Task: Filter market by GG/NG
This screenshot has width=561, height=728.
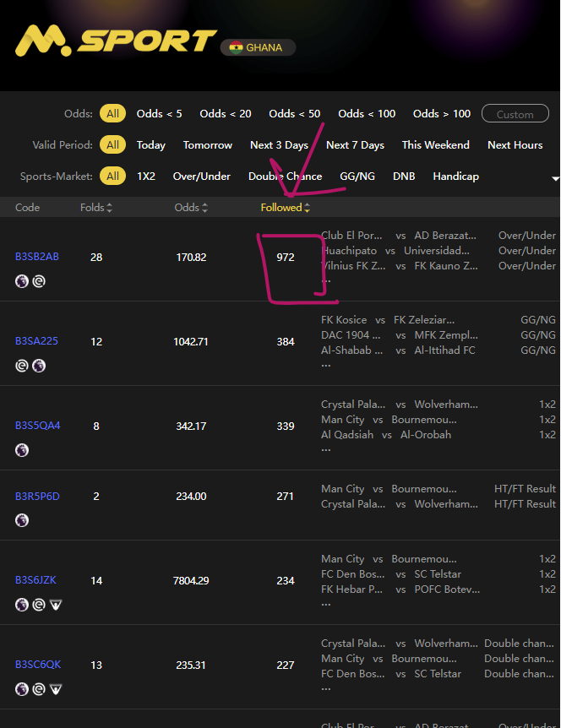Action: (357, 176)
